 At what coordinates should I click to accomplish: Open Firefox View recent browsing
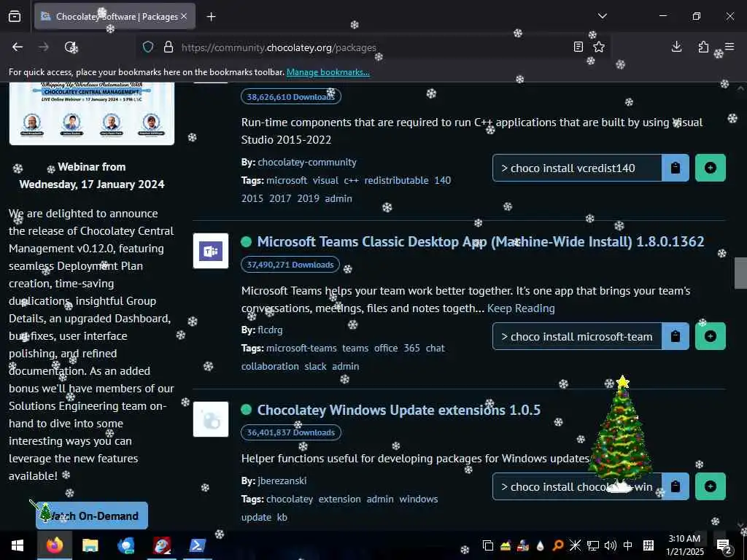[15, 17]
